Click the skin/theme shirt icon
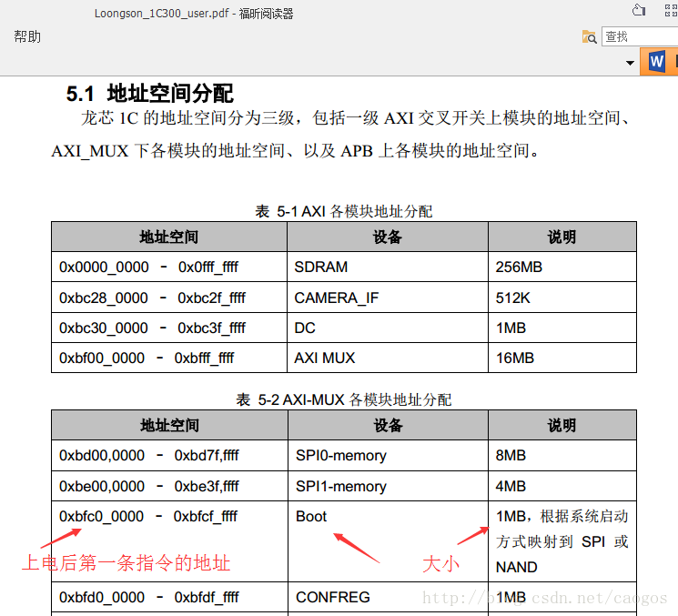Screen dimensions: 678x616 coord(639,10)
